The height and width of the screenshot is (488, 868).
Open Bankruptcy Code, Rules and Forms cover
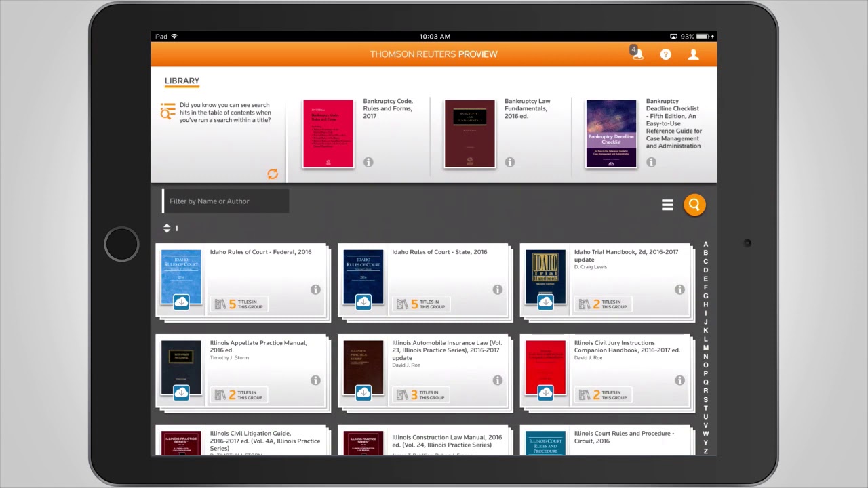[x=328, y=134]
